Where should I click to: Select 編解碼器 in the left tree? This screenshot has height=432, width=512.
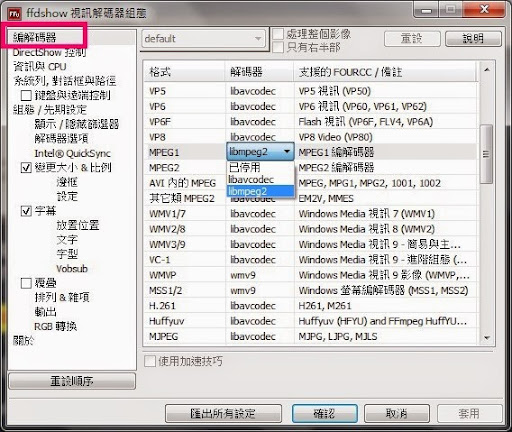click(x=35, y=37)
